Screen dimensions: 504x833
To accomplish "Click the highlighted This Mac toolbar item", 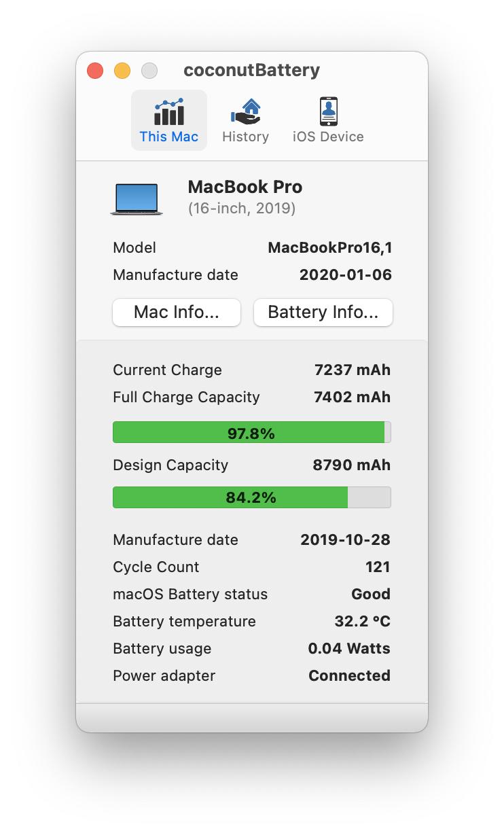I will click(x=168, y=120).
